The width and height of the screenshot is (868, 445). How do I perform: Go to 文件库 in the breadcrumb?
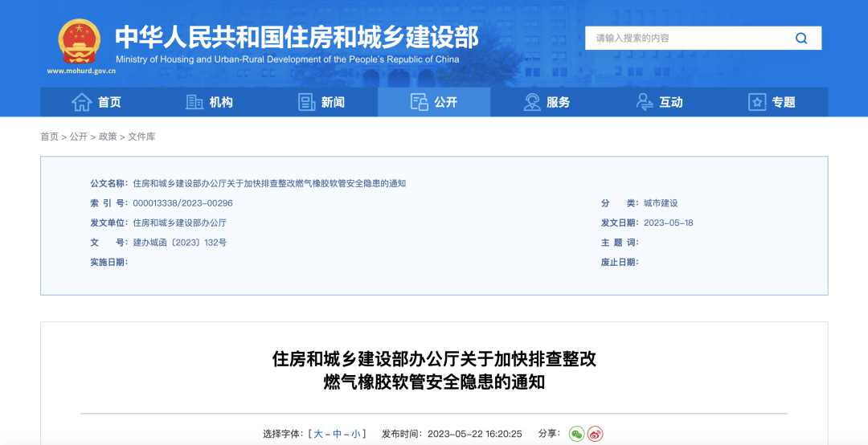141,137
